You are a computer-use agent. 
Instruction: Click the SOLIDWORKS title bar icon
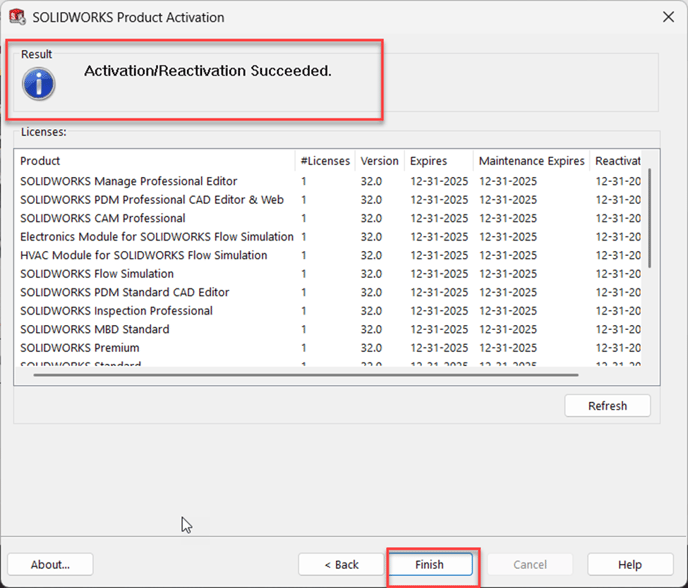click(18, 17)
